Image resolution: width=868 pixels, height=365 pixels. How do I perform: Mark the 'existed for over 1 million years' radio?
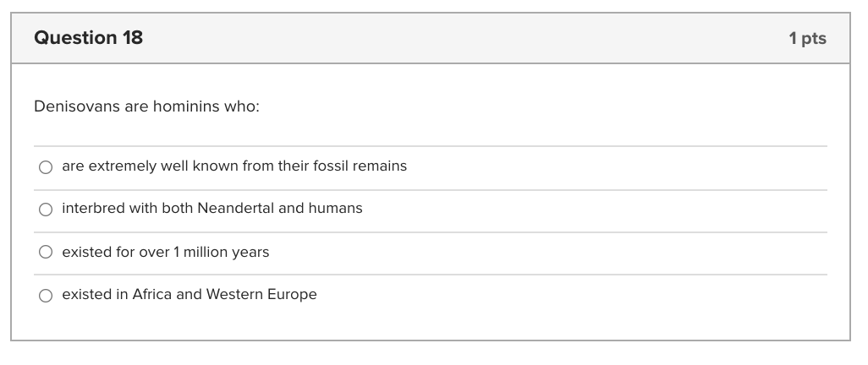click(x=46, y=252)
